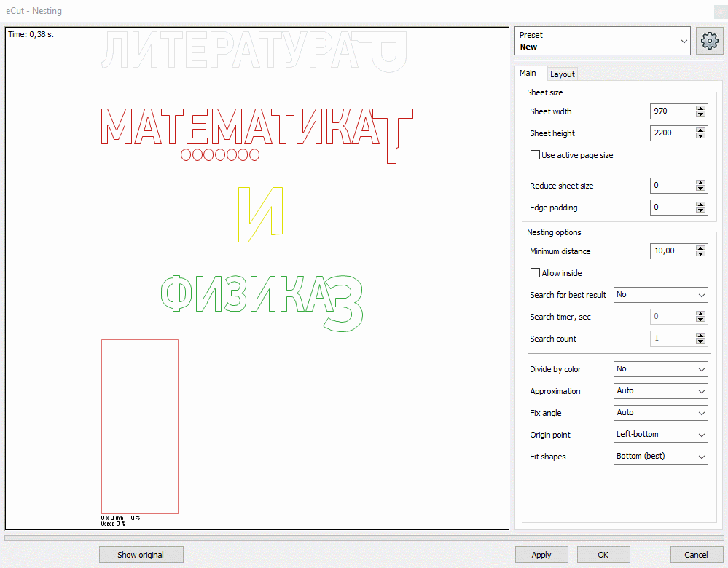Open preset settings gear icon
The width and height of the screenshot is (728, 568).
tap(710, 41)
